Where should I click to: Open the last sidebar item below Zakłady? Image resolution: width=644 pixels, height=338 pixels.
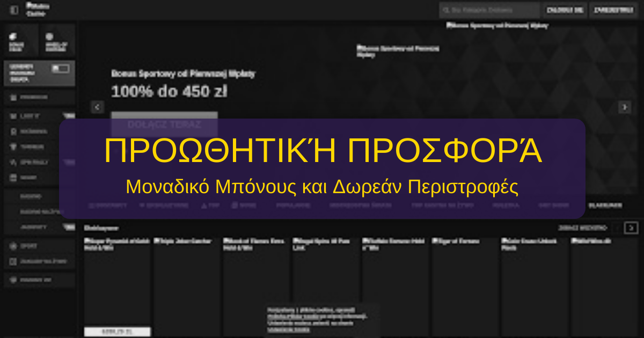coord(40,280)
